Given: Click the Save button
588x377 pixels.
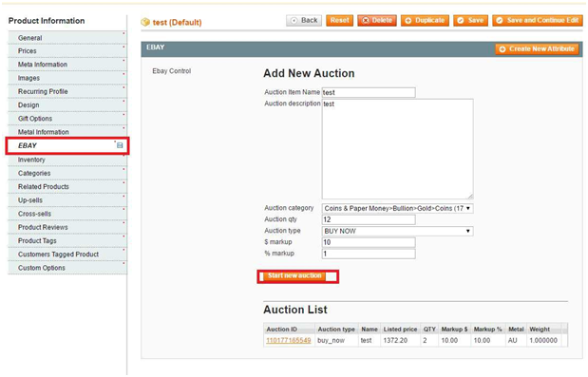Looking at the screenshot, I should 470,20.
